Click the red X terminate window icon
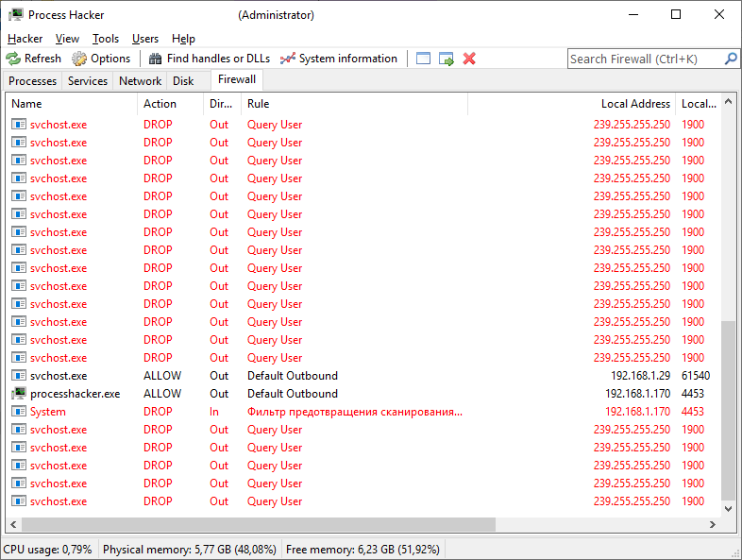 click(469, 59)
